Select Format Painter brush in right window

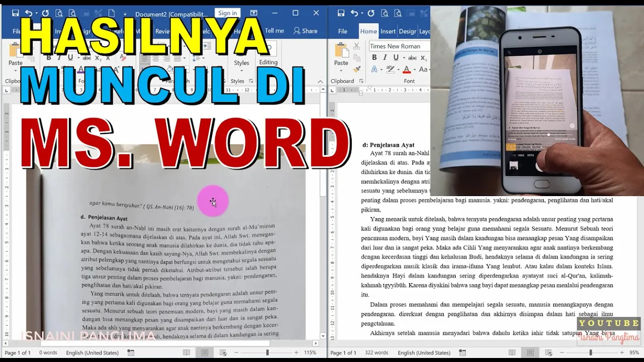pos(357,69)
